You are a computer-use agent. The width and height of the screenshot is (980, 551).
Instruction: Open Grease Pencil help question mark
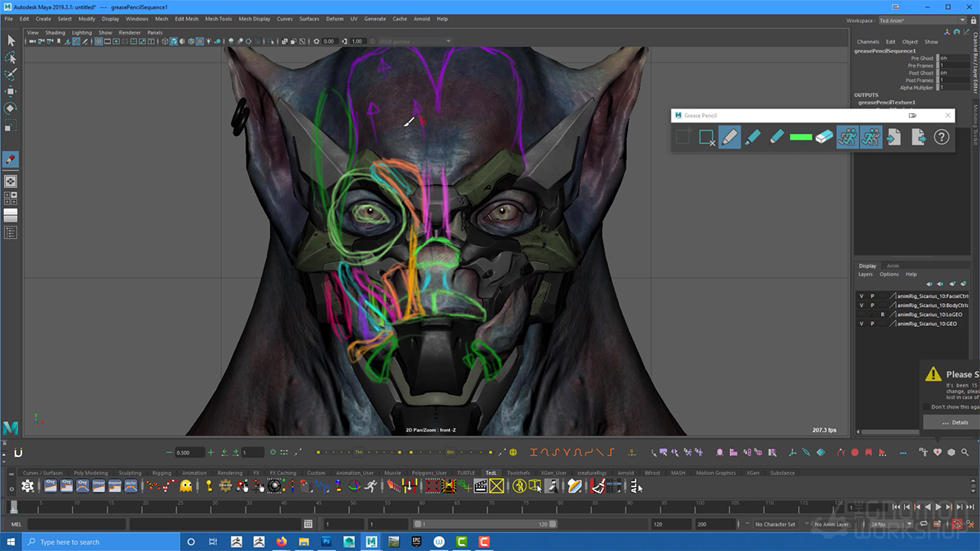click(x=942, y=137)
